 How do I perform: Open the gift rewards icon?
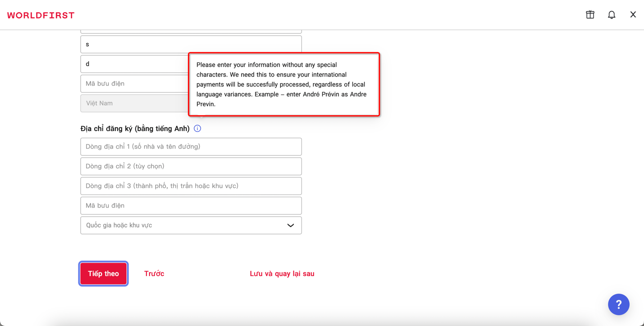pyautogui.click(x=590, y=15)
